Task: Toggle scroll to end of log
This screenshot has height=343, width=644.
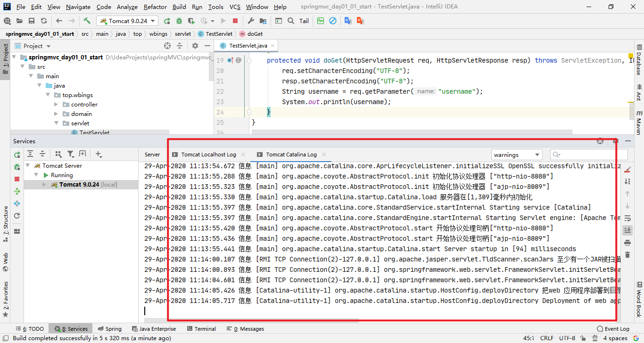Action: [x=627, y=230]
